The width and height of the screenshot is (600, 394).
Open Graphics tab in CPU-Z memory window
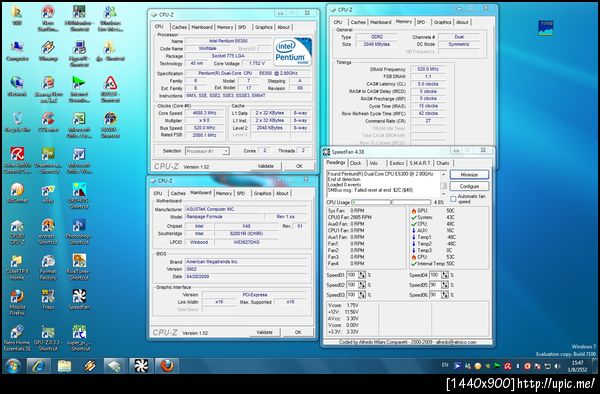point(442,22)
